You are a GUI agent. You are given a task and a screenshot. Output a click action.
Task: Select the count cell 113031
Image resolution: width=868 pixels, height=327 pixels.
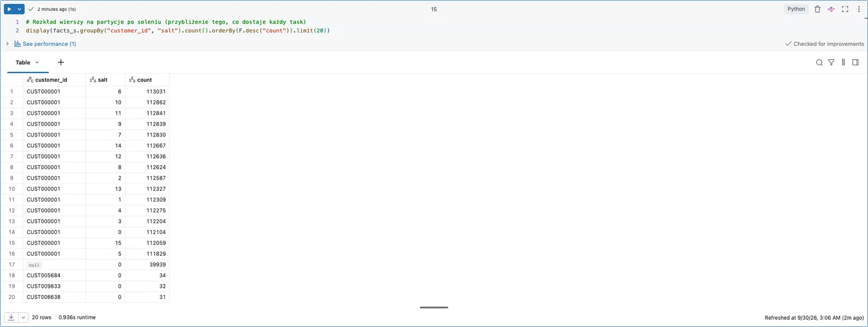point(147,92)
